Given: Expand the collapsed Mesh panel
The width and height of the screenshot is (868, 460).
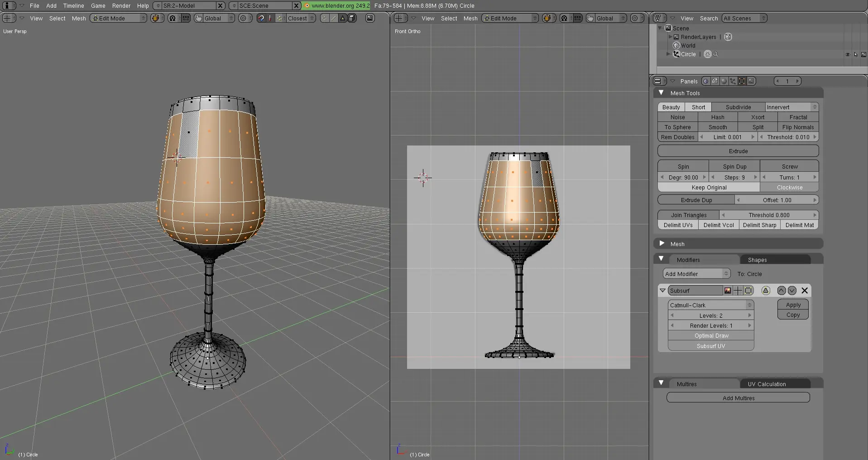Looking at the screenshot, I should (662, 244).
